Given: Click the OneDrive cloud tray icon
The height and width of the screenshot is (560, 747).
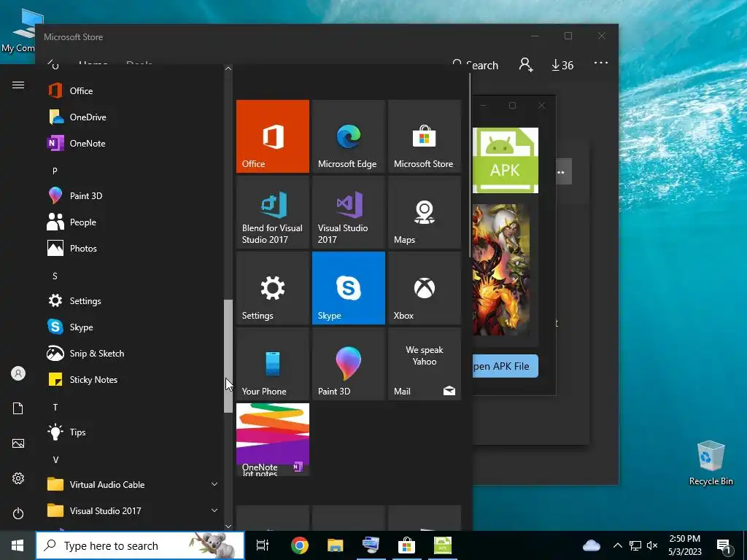Looking at the screenshot, I should [x=591, y=545].
